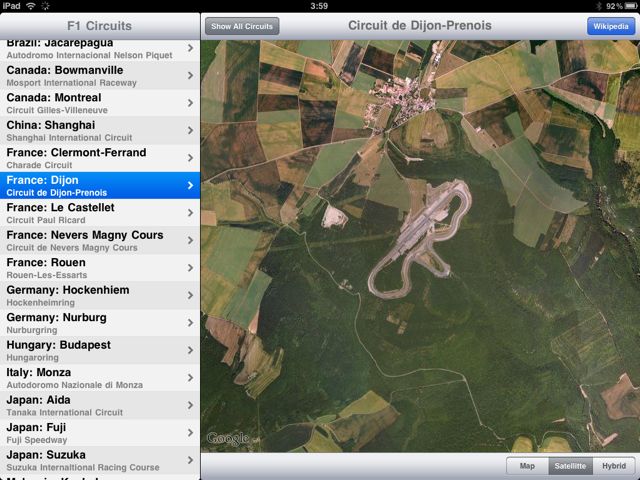Select the France: Nevers Magny Cours row

point(100,240)
